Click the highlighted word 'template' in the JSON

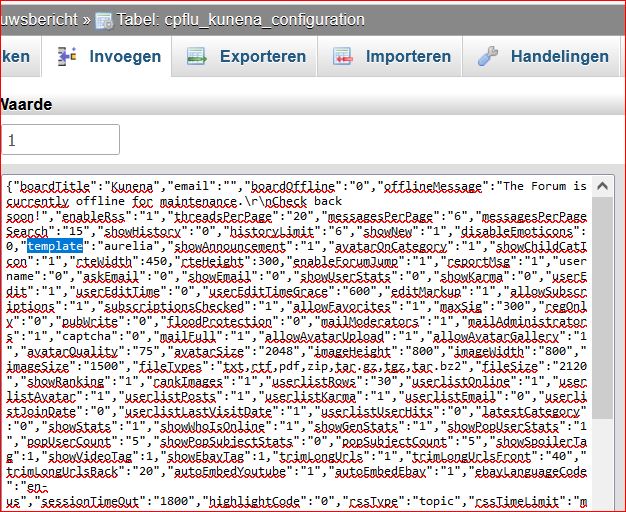(x=55, y=245)
